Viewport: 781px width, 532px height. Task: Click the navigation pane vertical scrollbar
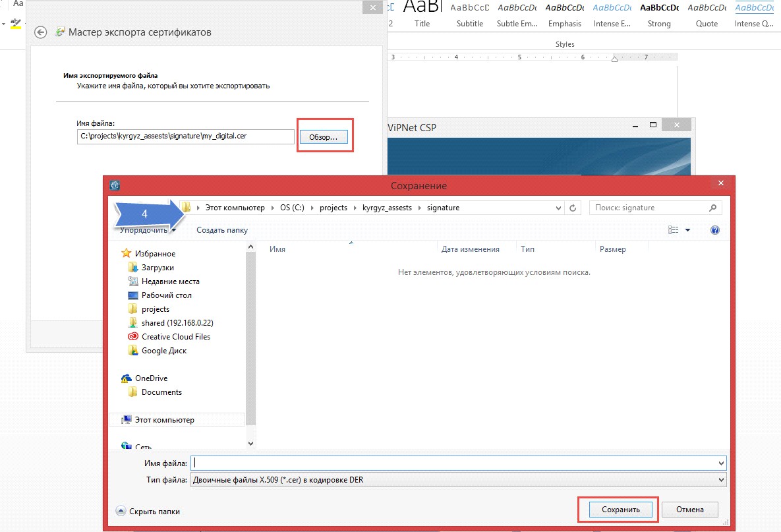250,345
